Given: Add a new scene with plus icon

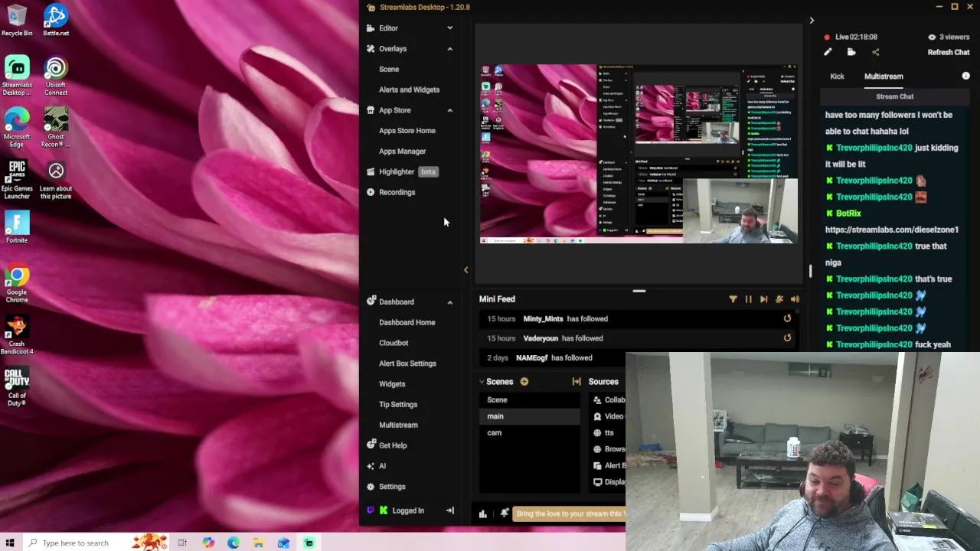Looking at the screenshot, I should [524, 381].
